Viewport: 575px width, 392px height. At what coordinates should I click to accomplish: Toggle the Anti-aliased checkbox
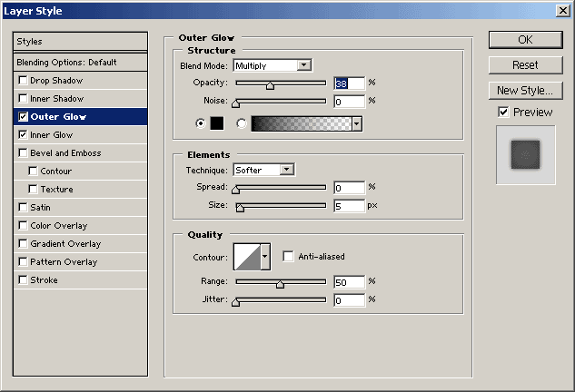[x=288, y=257]
